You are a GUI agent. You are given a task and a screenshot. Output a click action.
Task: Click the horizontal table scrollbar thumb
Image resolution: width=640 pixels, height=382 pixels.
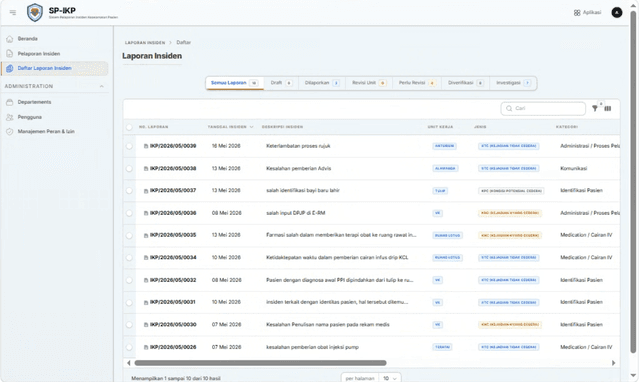pos(260,363)
